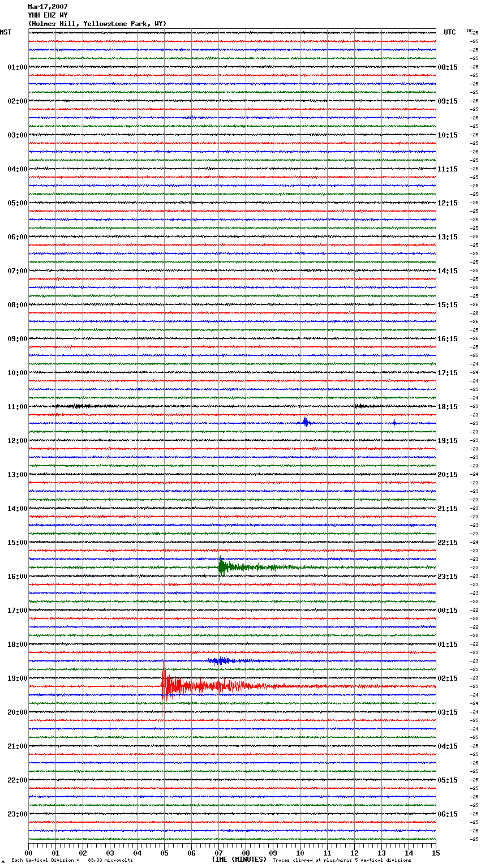Click the 08:15 UTC time label
This screenshot has height=868, width=481.
pos(448,67)
